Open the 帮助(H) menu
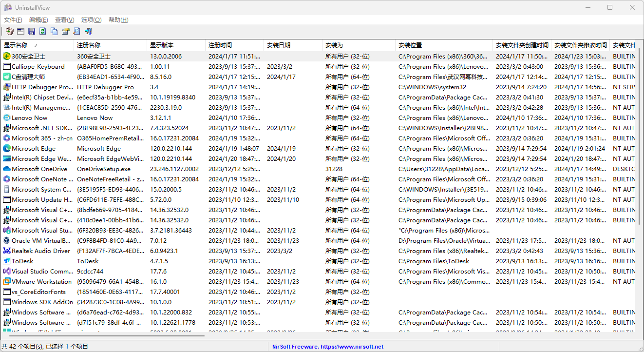 118,20
